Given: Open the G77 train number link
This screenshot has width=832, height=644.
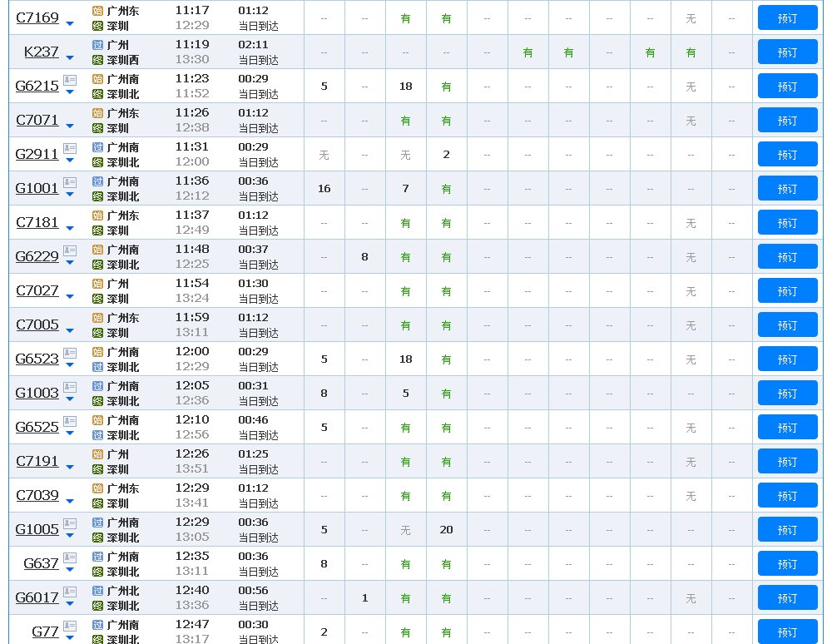Looking at the screenshot, I should click(45, 632).
